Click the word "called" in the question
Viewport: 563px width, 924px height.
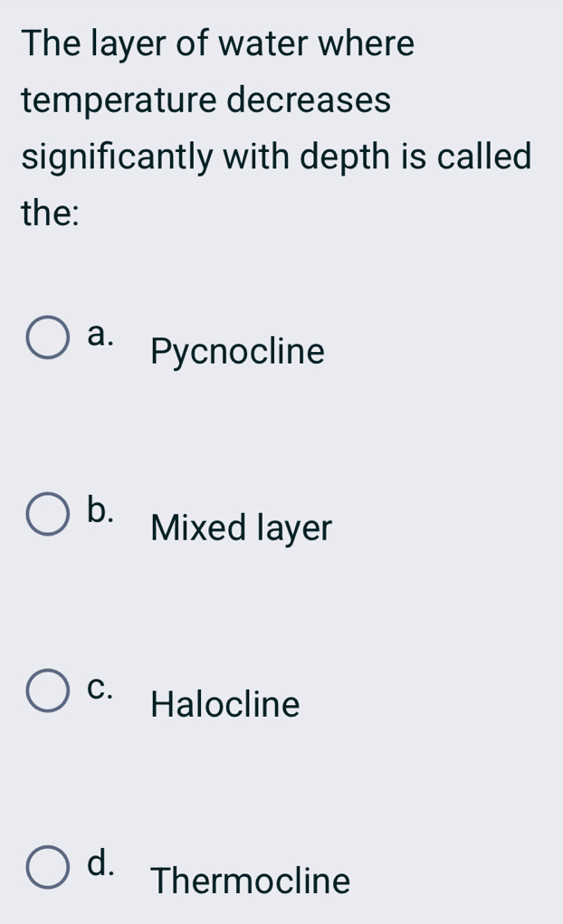[483, 157]
